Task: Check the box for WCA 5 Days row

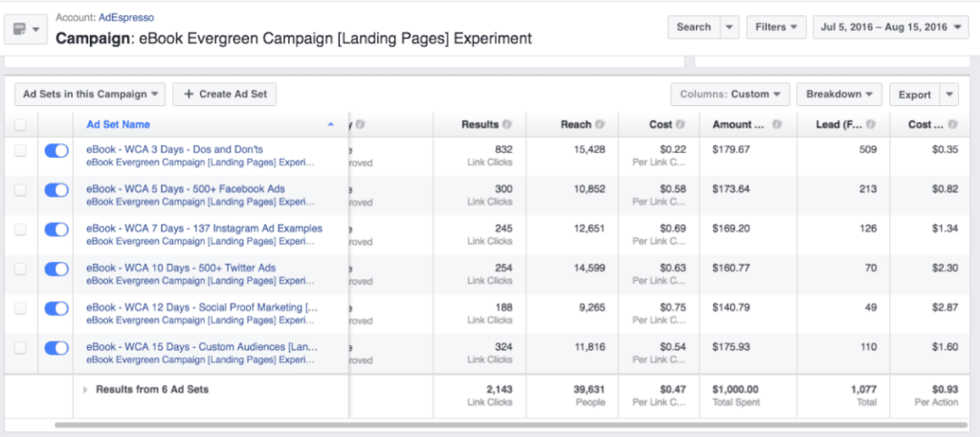Action: [x=20, y=190]
